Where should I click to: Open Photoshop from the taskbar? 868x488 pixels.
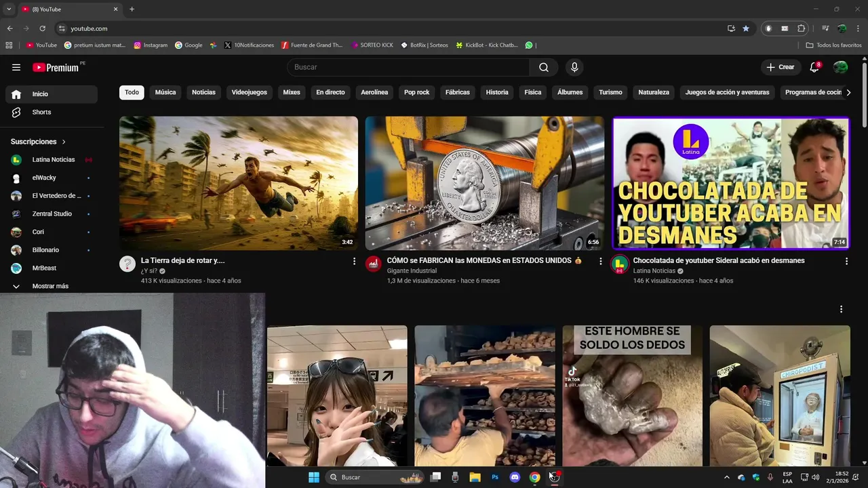495,477
